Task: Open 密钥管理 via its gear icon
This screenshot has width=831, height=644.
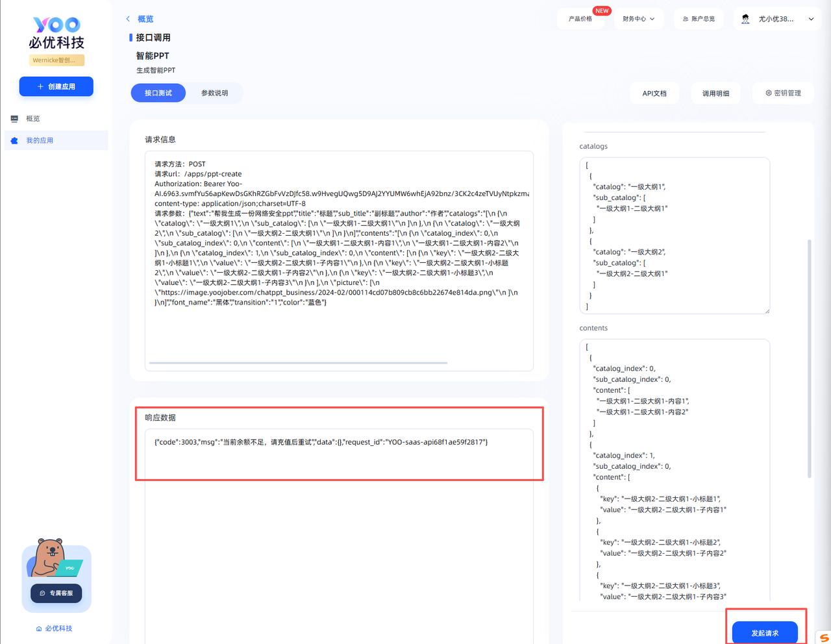Action: click(769, 93)
